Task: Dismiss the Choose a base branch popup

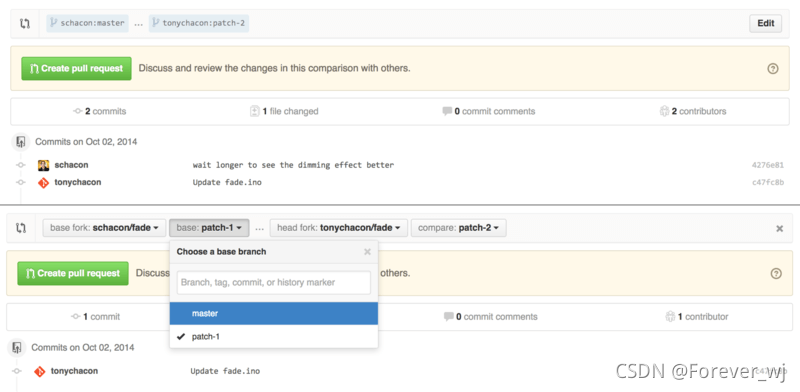Action: point(367,252)
